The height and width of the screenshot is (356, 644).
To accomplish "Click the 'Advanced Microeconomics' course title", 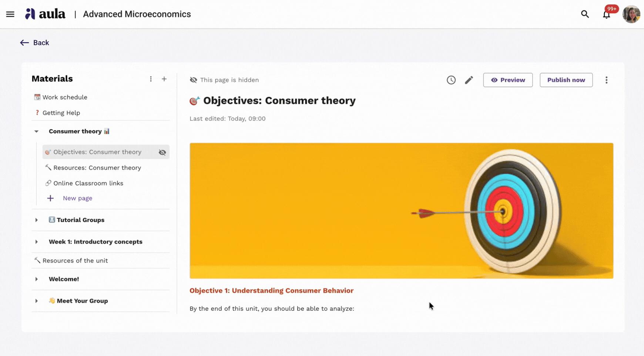I will pos(137,14).
